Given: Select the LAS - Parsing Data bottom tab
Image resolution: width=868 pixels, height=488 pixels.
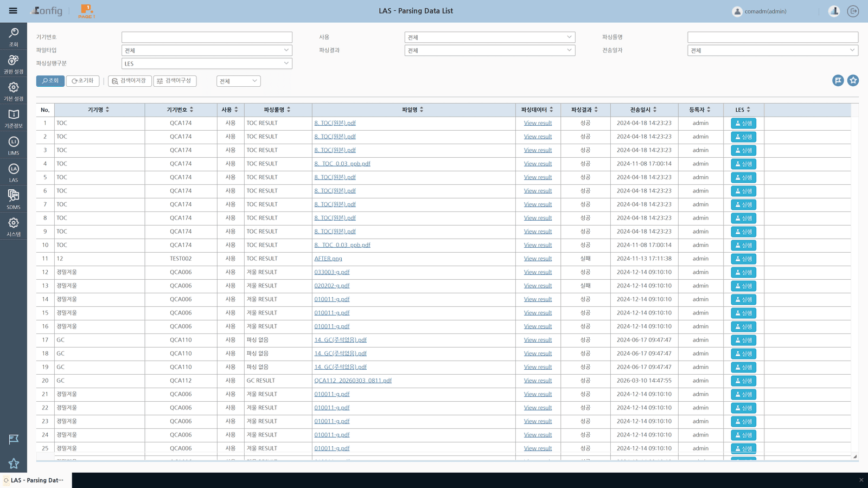Looking at the screenshot, I should [36, 480].
